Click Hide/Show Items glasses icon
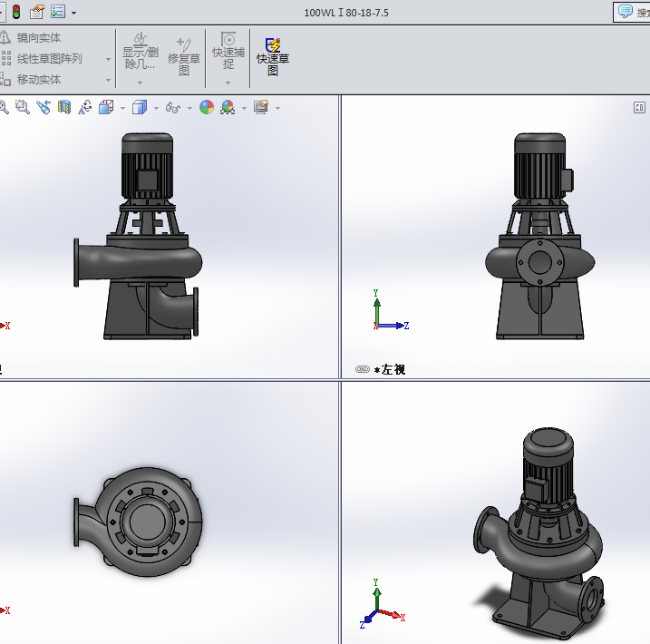Image resolution: width=650 pixels, height=644 pixels. pyautogui.click(x=173, y=108)
